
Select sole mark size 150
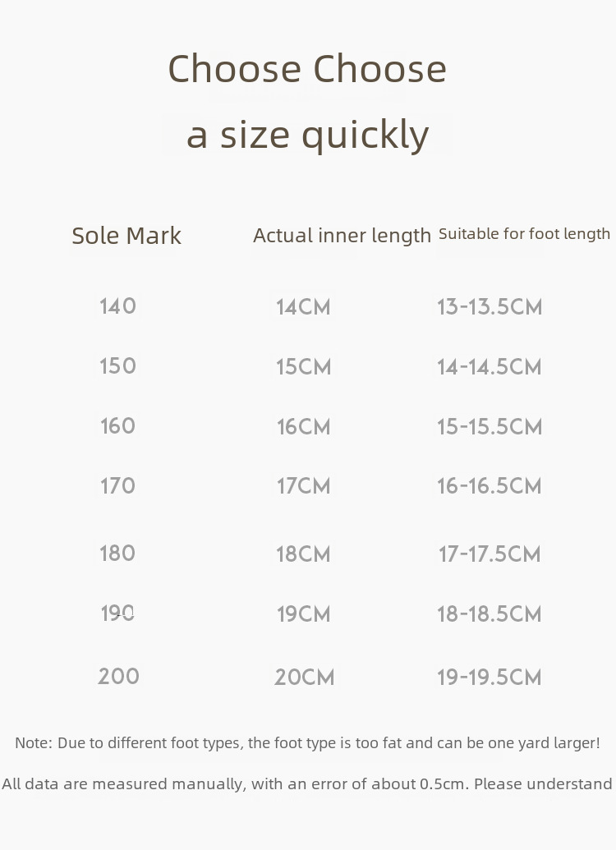tap(117, 366)
